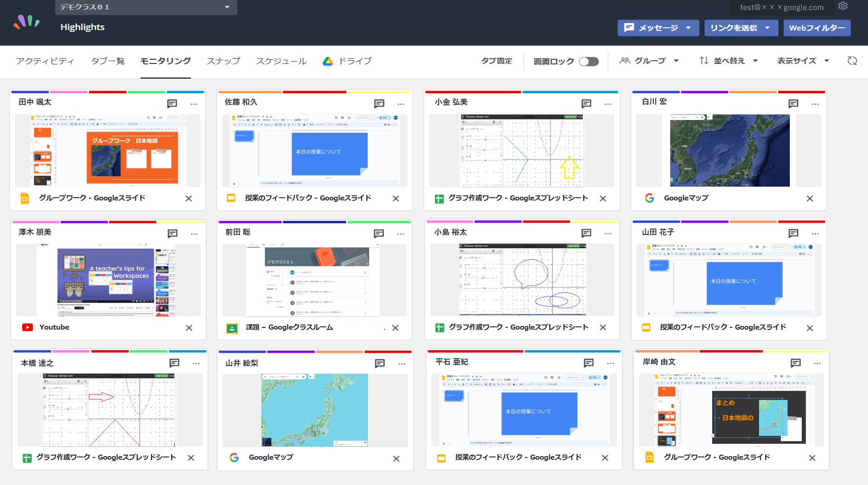Image resolution: width=868 pixels, height=485 pixels.
Task: Send message to 山田 花子 via chat icon
Action: 793,234
